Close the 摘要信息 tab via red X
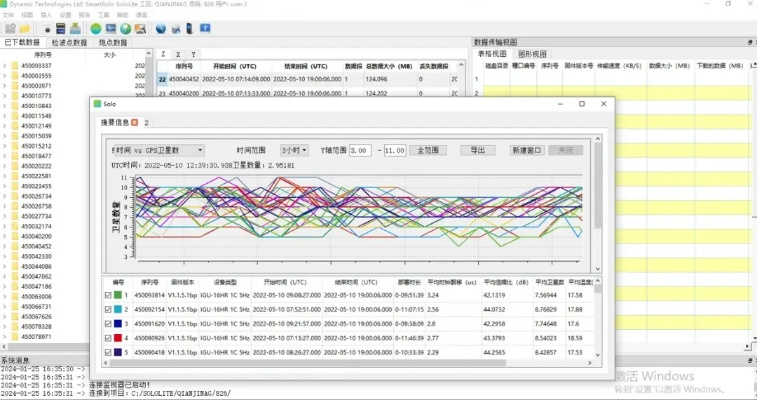 click(135, 122)
